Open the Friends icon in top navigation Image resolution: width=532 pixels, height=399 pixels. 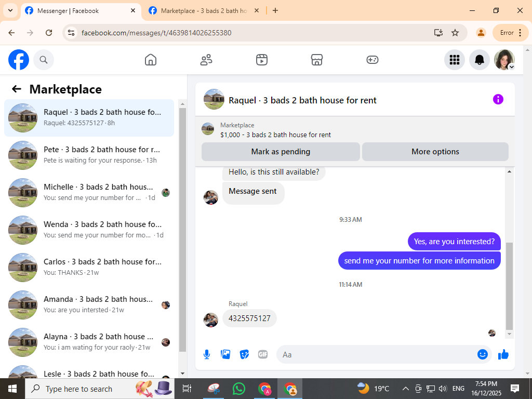pyautogui.click(x=206, y=60)
